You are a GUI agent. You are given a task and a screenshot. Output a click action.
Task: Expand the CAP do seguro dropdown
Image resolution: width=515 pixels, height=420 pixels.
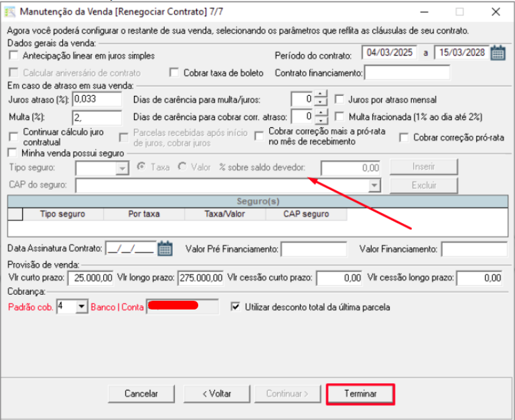[374, 185]
